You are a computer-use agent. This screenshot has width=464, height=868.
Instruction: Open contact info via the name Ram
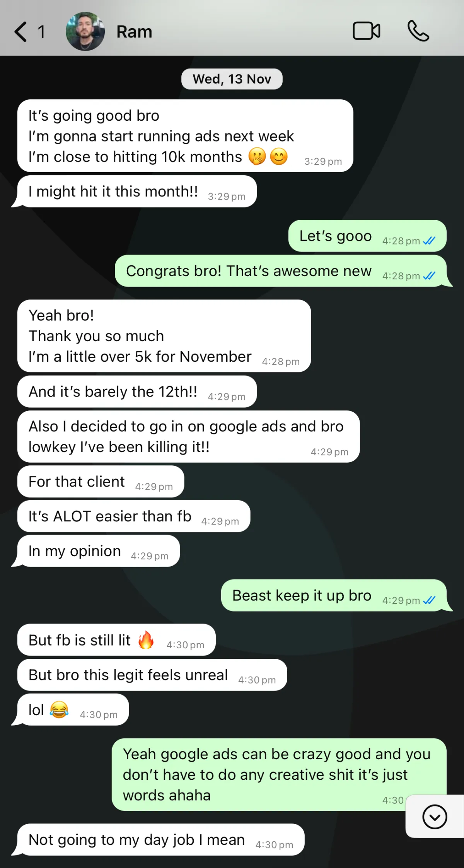[134, 32]
